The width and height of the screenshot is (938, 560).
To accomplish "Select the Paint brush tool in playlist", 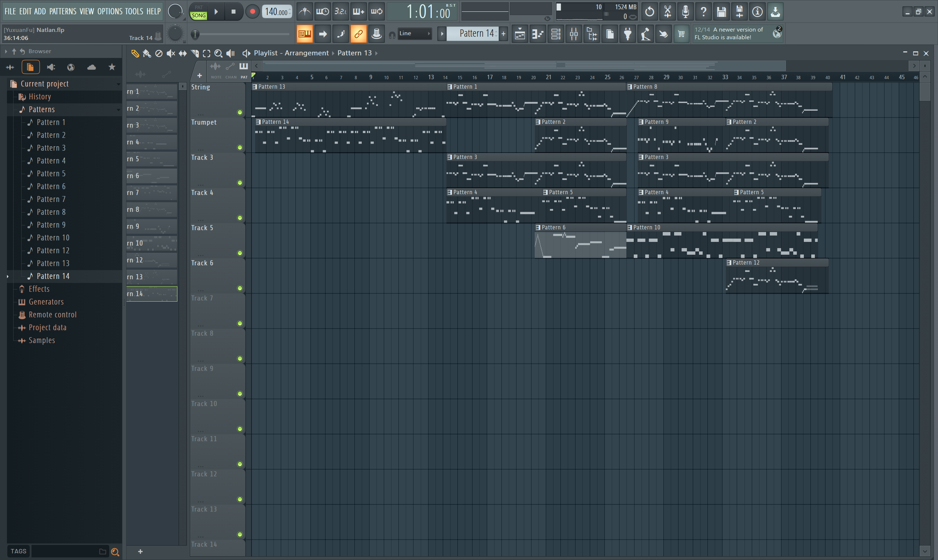I will click(147, 53).
